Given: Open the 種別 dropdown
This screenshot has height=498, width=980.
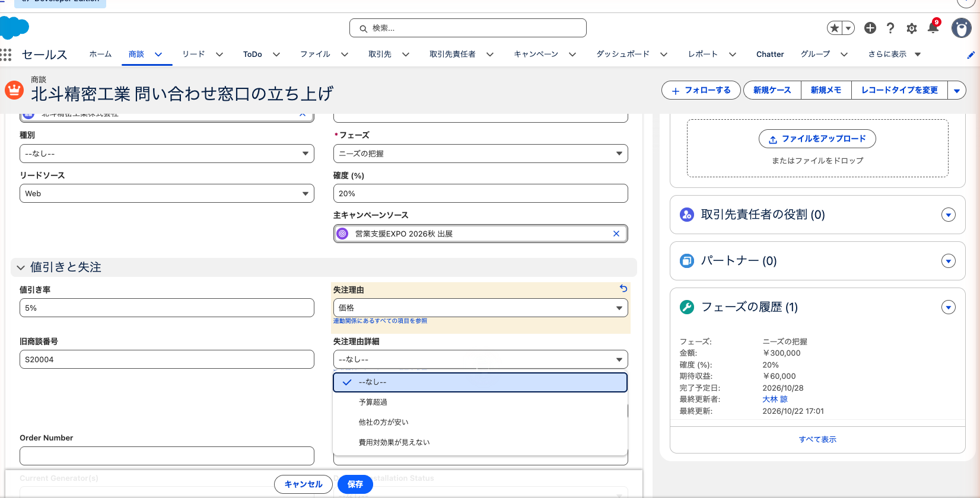Looking at the screenshot, I should 167,154.
